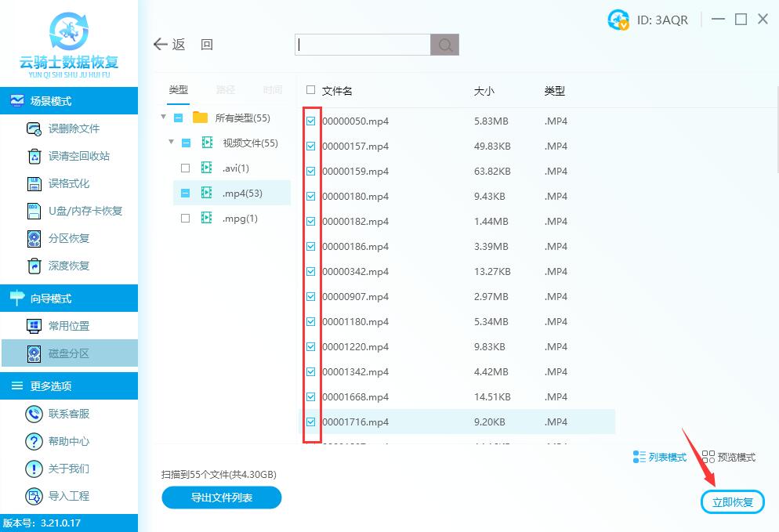
Task: Click the search magnifier icon
Action: click(x=444, y=45)
